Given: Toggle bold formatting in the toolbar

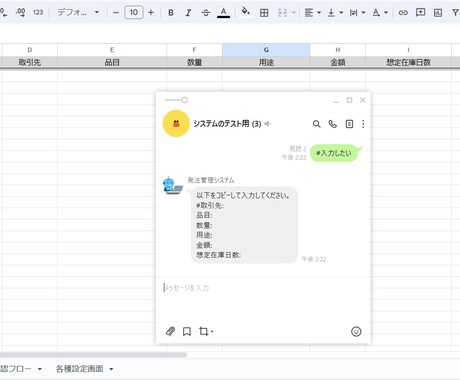Looking at the screenshot, I should (171, 13).
